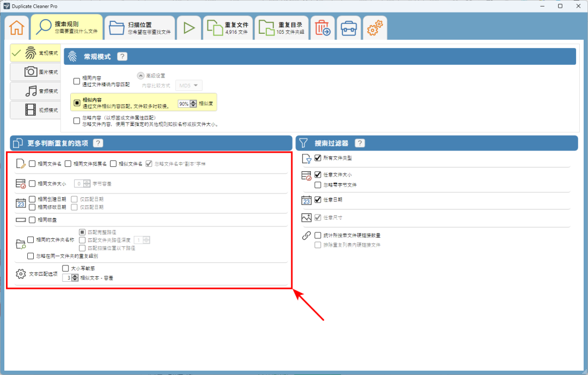The width and height of the screenshot is (588, 375).
Task: Check the 相同文件大小 checkbox
Action: 32,184
